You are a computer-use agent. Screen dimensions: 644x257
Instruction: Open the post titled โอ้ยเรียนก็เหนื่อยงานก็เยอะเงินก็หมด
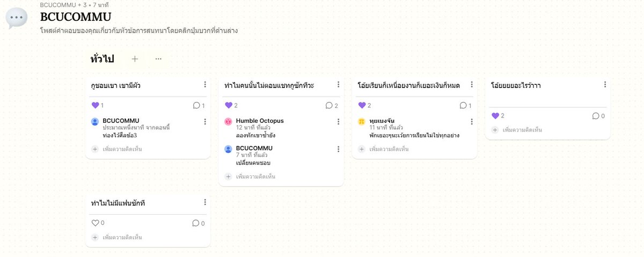point(409,85)
